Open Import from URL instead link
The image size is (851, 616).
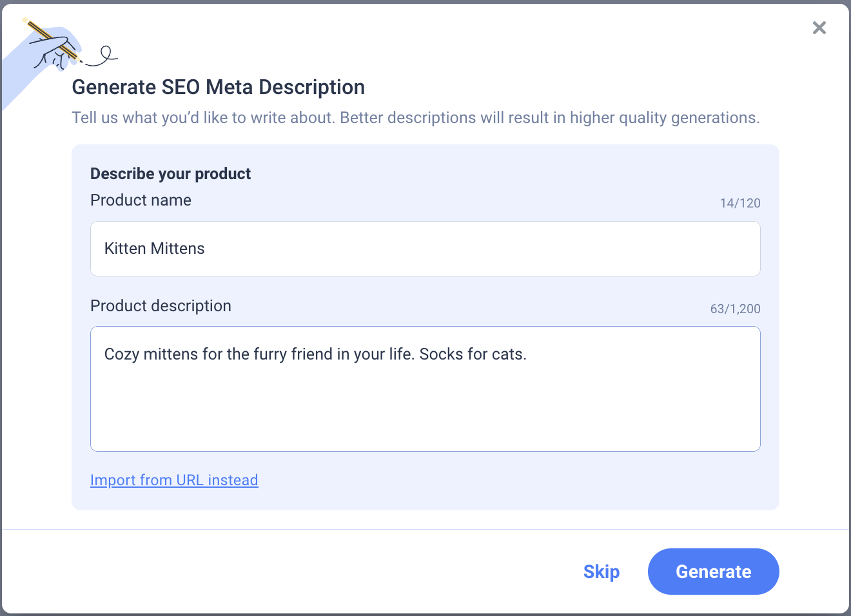(x=174, y=480)
